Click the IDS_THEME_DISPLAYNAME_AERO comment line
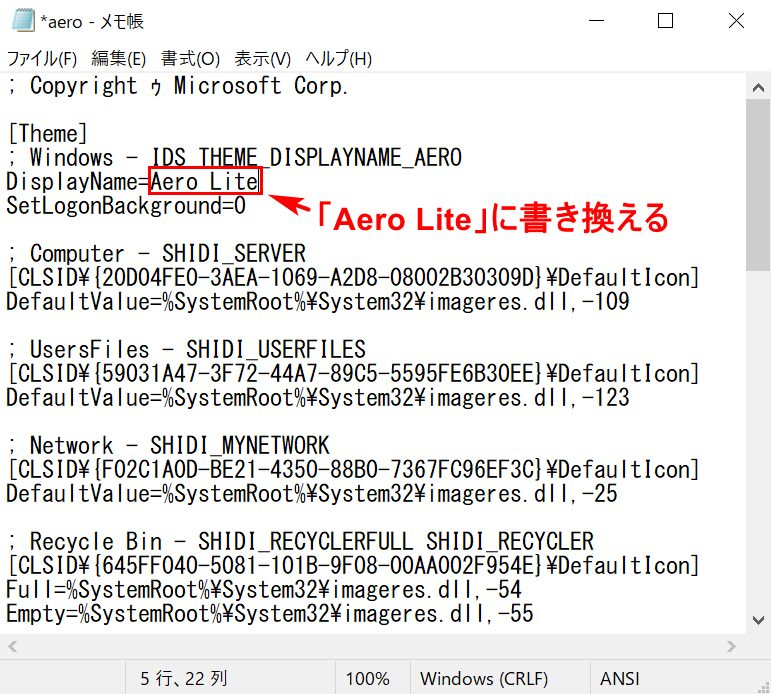Screen dimensions: 771x694 click(235, 158)
